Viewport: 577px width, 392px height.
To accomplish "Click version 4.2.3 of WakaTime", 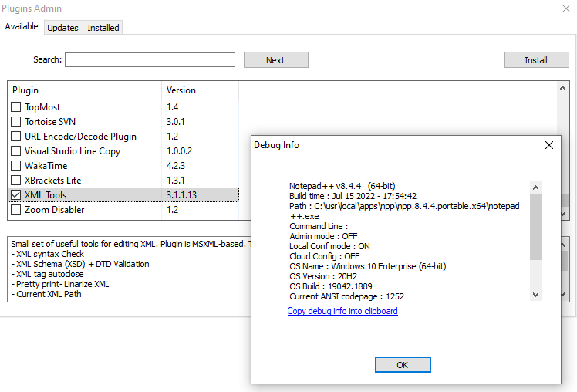I will click(x=176, y=166).
